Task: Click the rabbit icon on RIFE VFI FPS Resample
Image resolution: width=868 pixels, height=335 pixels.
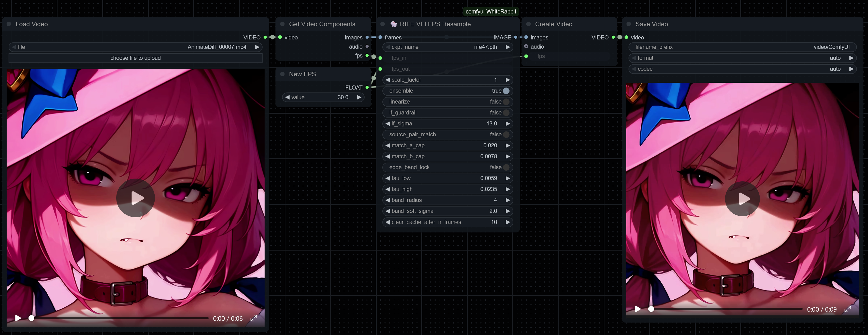Action: (x=394, y=24)
